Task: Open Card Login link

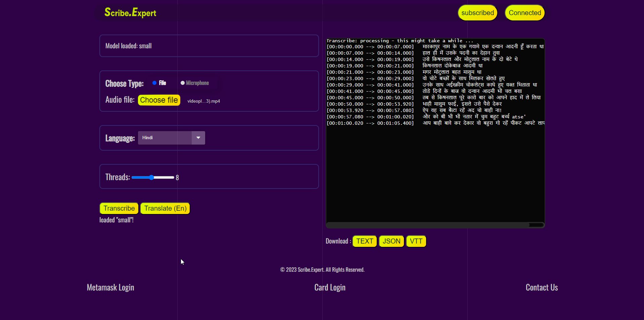Action: point(330,287)
